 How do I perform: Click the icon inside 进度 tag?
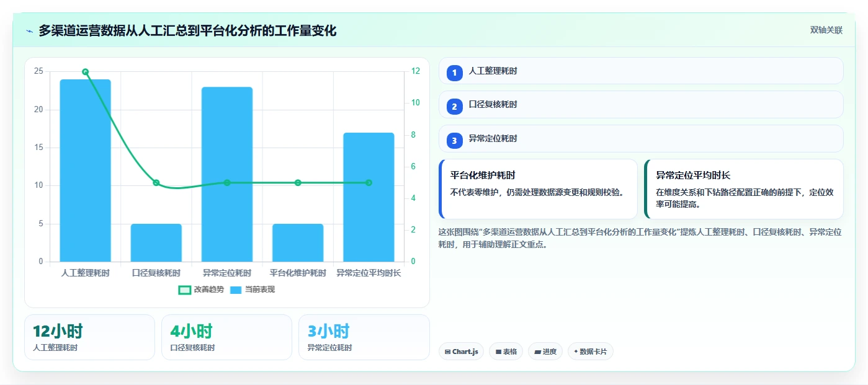pyautogui.click(x=537, y=352)
